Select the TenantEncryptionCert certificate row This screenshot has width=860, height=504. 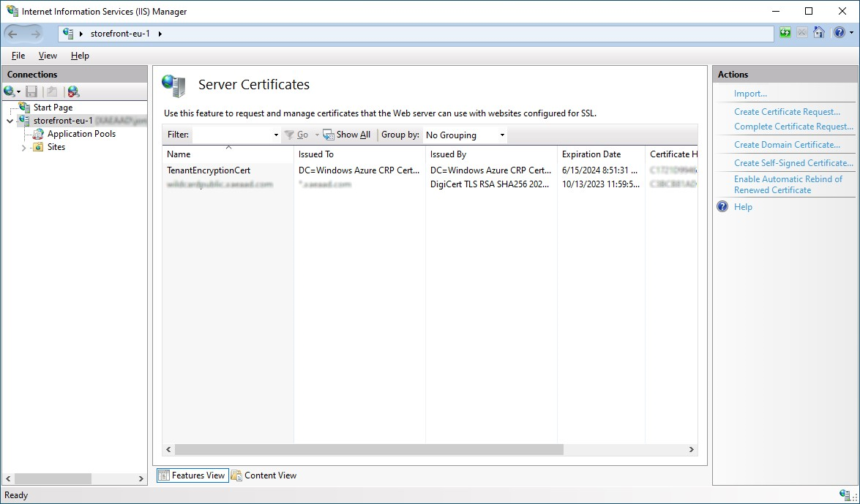click(209, 170)
